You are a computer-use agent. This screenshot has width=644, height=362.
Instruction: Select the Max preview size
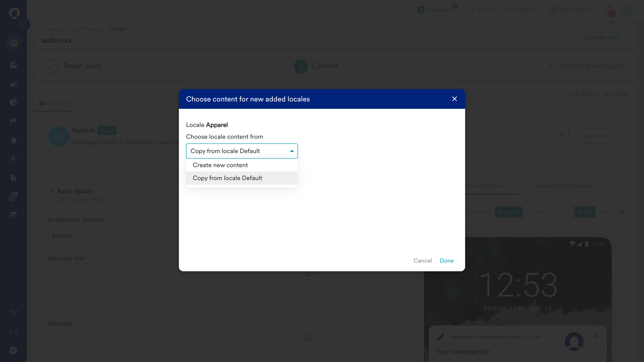pyautogui.click(x=606, y=212)
